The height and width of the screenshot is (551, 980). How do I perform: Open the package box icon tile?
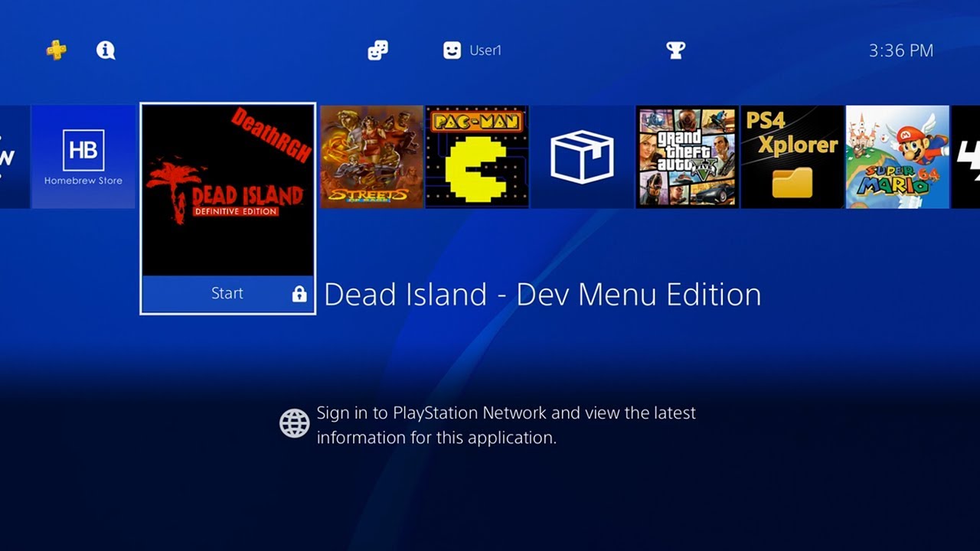point(582,157)
